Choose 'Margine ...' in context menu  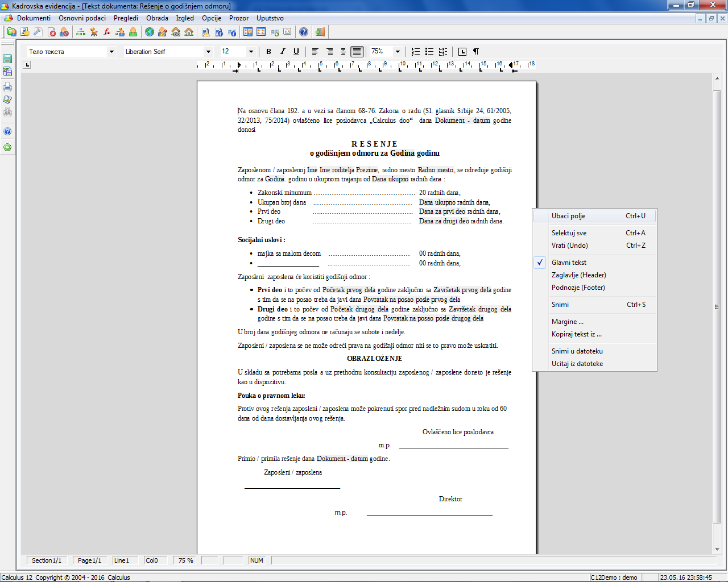click(x=595, y=322)
